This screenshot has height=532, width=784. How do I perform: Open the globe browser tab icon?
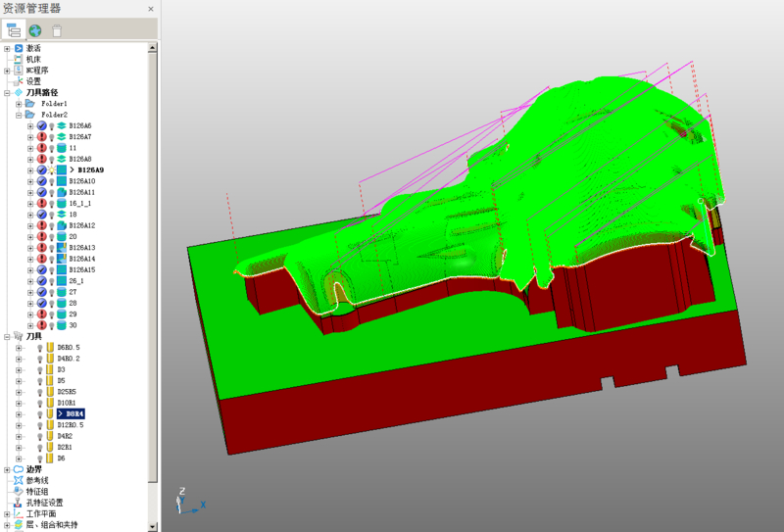tap(35, 29)
